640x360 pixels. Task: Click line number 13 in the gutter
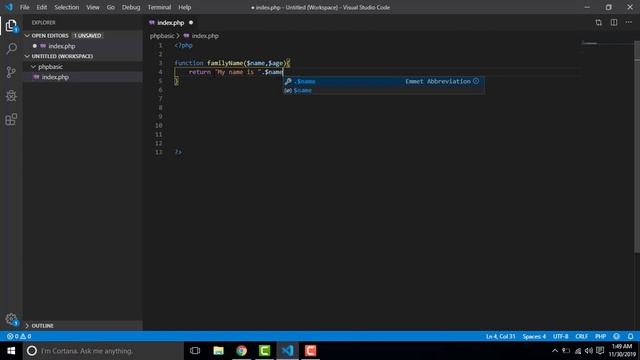[158, 152]
